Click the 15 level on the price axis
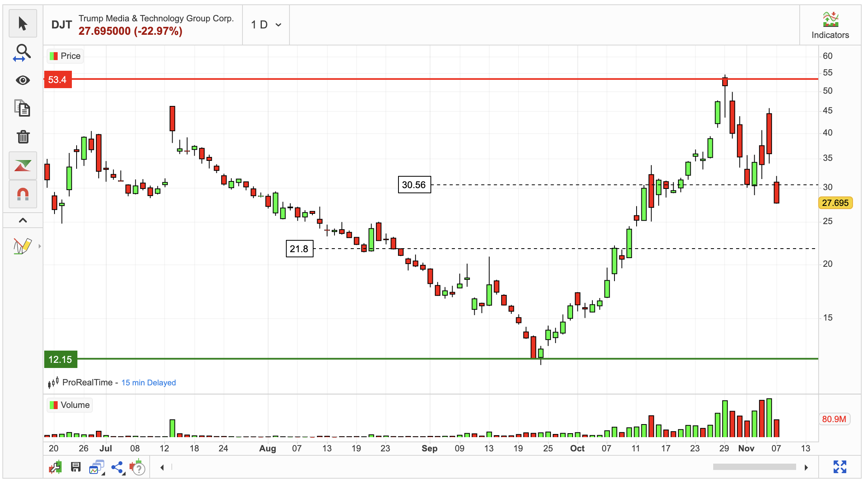The image size is (868, 483). pyautogui.click(x=828, y=318)
